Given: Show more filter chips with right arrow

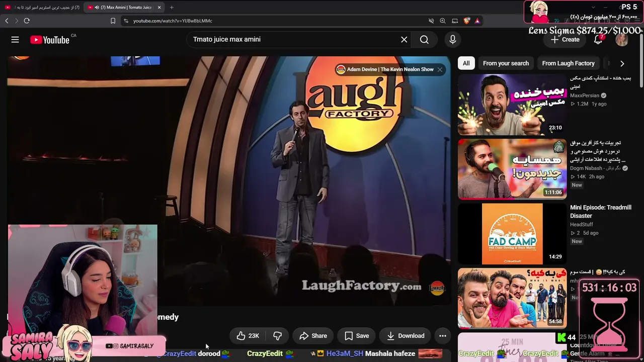Looking at the screenshot, I should pos(622,63).
